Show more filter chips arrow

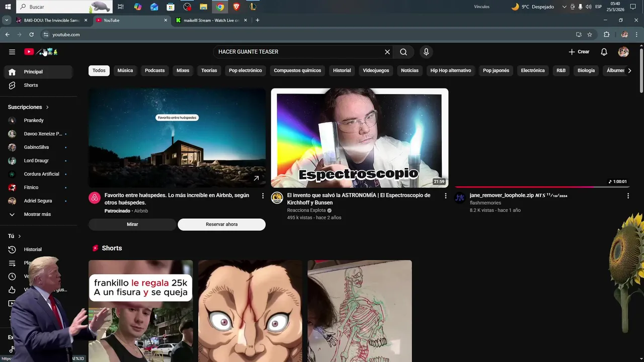coord(629,70)
